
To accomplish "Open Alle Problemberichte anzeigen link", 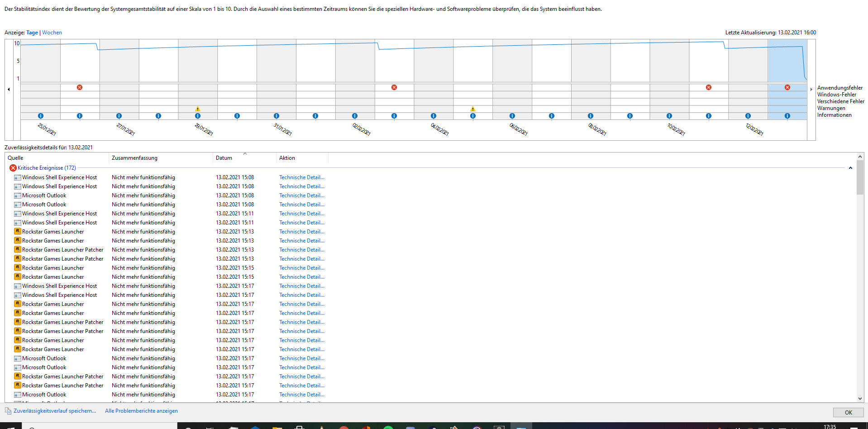I will pyautogui.click(x=141, y=411).
